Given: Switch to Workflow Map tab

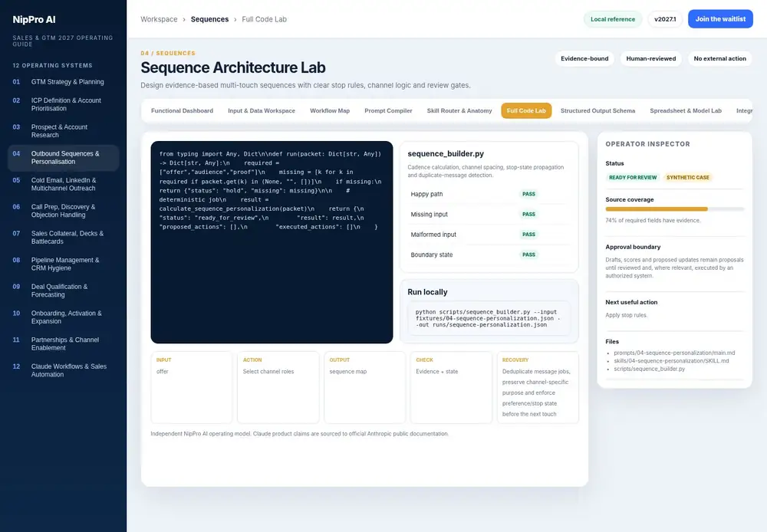Looking at the screenshot, I should coord(330,111).
